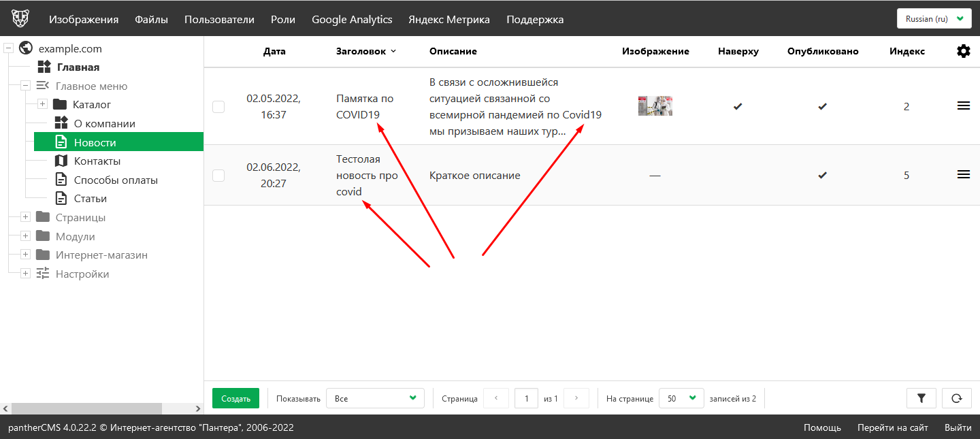The height and width of the screenshot is (439, 980).
Task: Select checkbox for Тестолая новость row
Action: [218, 176]
